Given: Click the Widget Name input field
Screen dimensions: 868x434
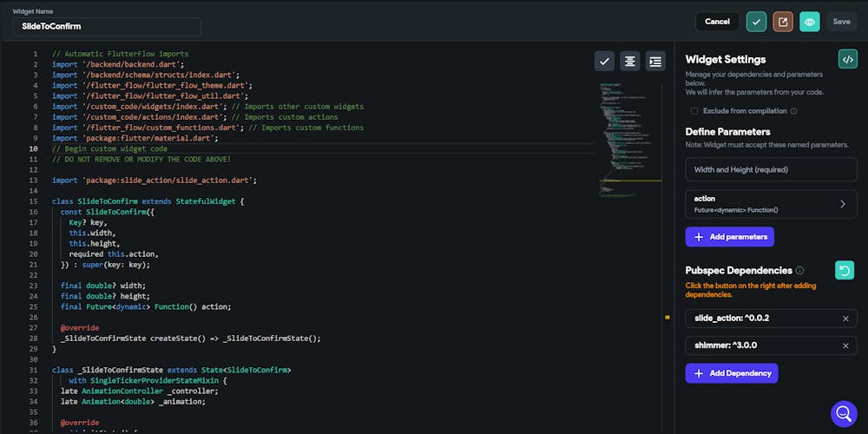Looking at the screenshot, I should pyautogui.click(x=107, y=27).
